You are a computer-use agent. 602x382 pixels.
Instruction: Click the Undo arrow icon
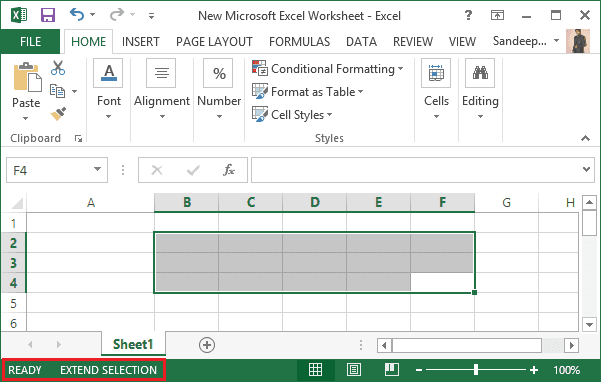click(77, 15)
